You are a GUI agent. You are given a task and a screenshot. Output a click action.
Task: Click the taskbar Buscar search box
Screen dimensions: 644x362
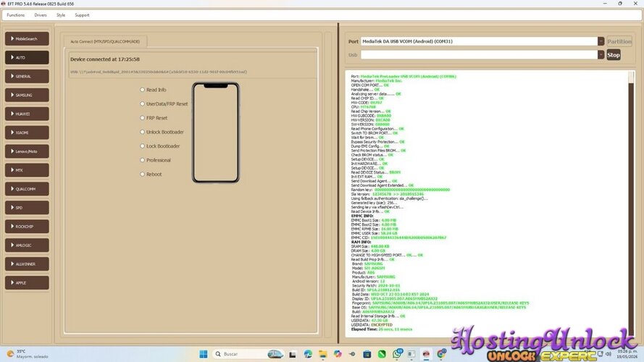[x=248, y=354]
